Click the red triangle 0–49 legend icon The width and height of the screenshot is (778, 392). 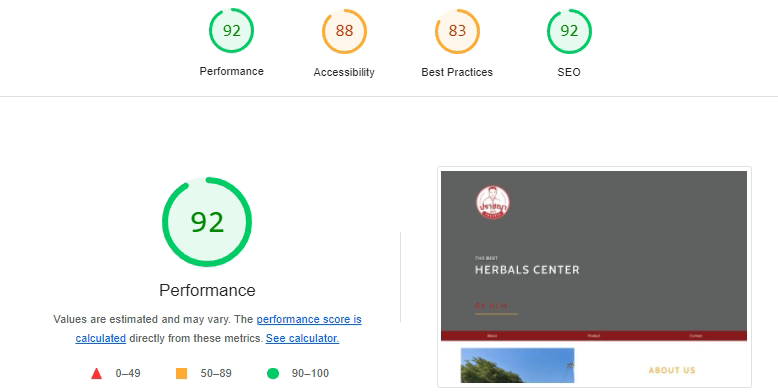tap(96, 374)
